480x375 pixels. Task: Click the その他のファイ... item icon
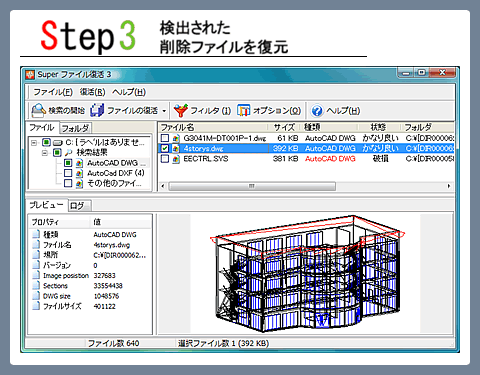pyautogui.click(x=79, y=183)
